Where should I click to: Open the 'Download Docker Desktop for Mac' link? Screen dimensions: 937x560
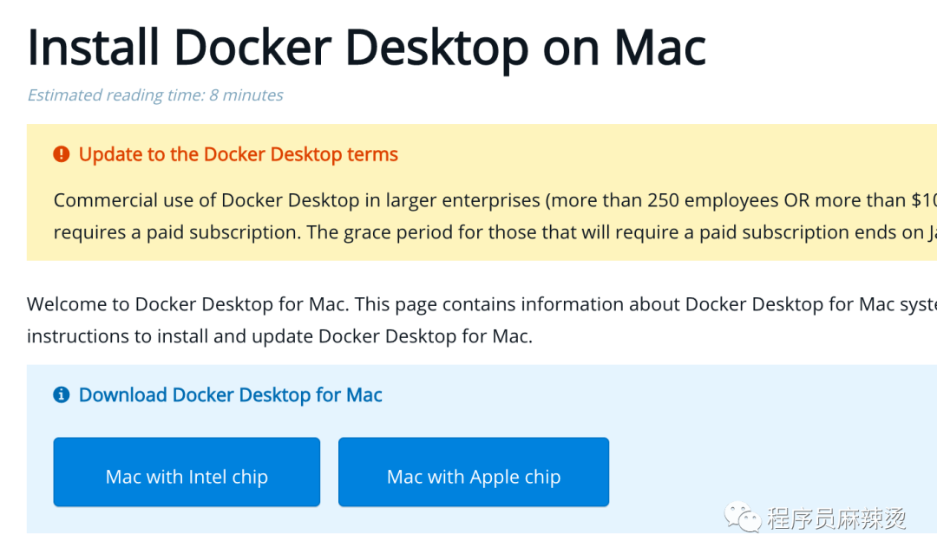click(230, 394)
